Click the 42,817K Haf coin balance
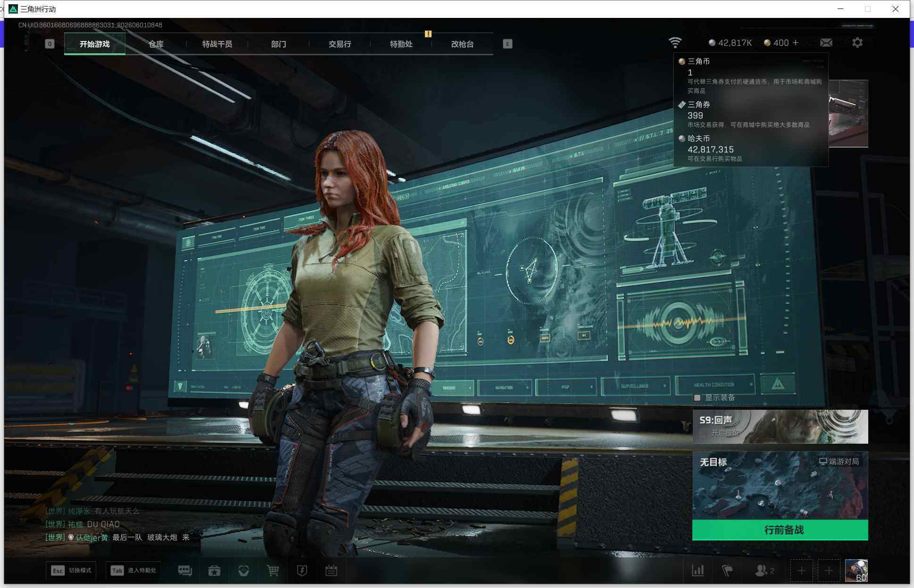The image size is (914, 588). (x=730, y=43)
